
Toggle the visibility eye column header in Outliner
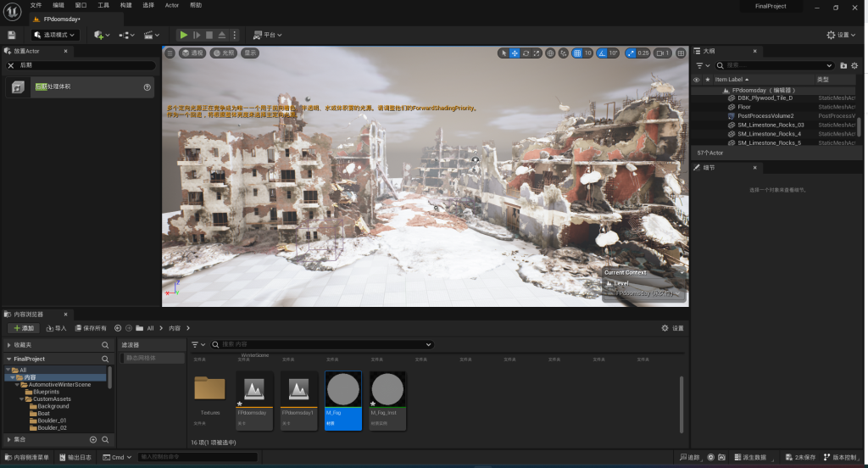697,80
